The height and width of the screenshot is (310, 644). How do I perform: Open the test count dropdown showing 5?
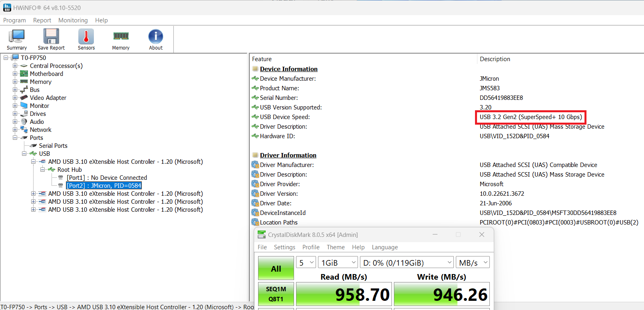[x=306, y=262]
